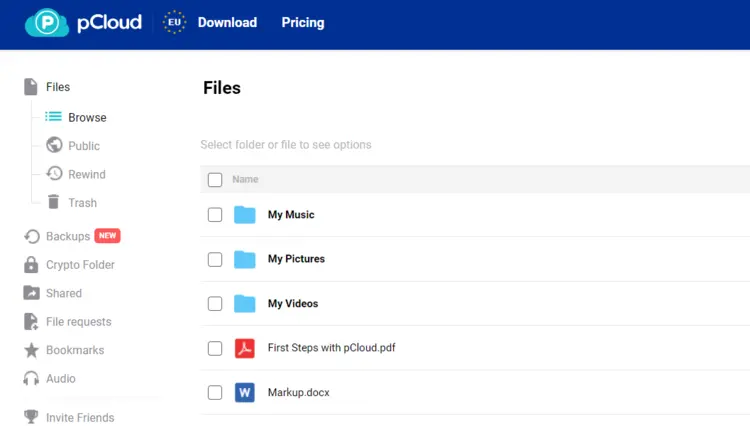Open the My Pictures folder name
This screenshot has height=426, width=750.
tap(296, 259)
